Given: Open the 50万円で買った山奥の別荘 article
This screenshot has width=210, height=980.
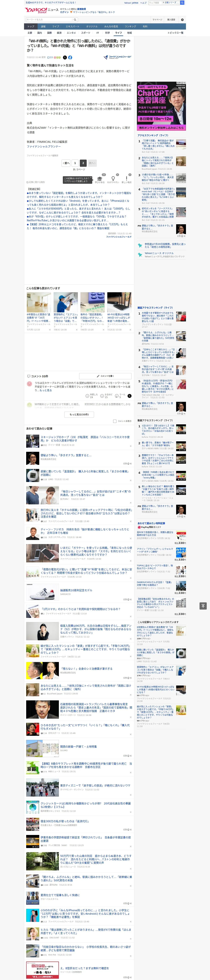Looking at the screenshot, I should coord(95,859).
